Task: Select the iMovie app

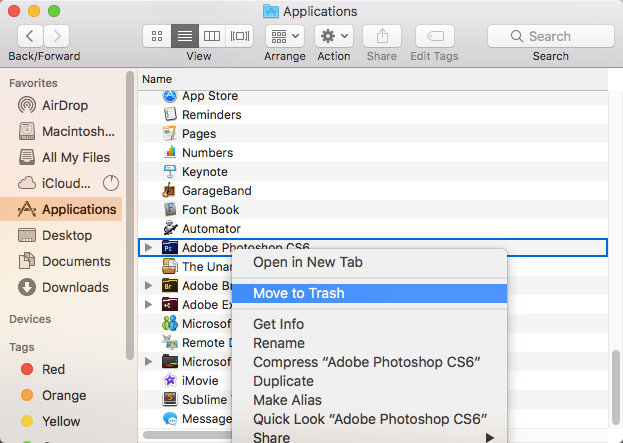Action: tap(185, 381)
